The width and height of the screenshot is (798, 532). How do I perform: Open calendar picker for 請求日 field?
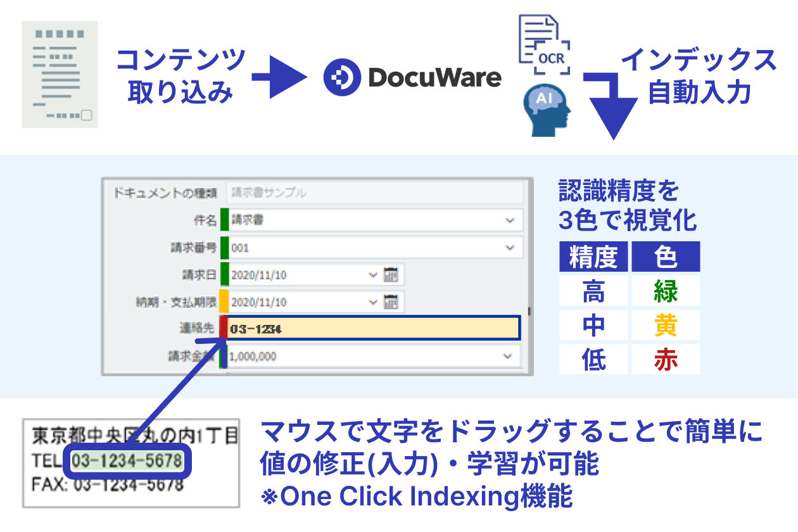click(x=391, y=275)
